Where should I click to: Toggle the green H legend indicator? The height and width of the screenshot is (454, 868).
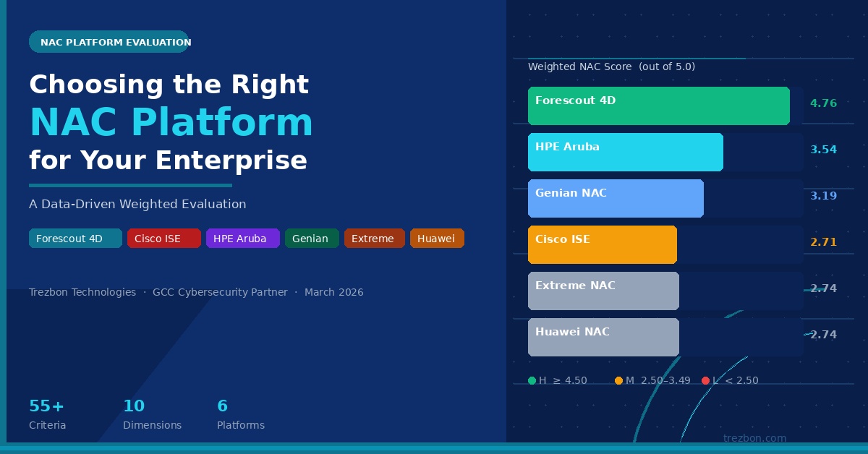point(533,380)
